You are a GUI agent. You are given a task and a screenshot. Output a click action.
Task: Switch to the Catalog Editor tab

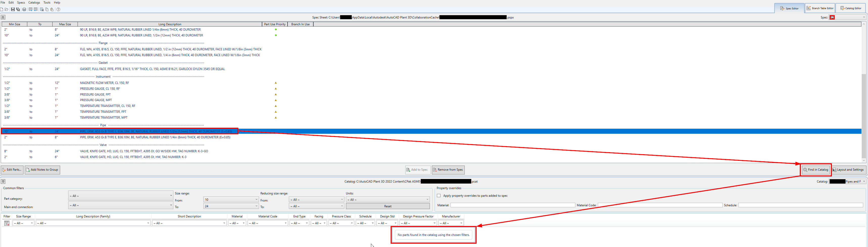tap(851, 8)
